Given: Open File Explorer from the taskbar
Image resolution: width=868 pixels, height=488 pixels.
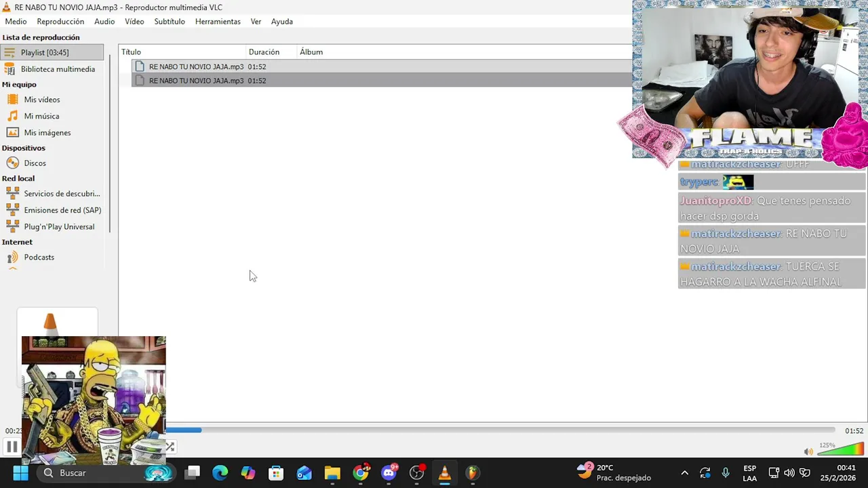Looking at the screenshot, I should 332,472.
